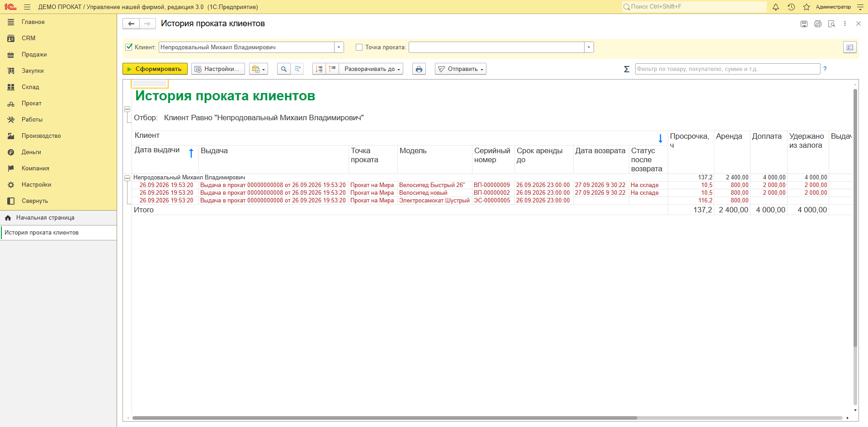Click the print preview icon in header

[831, 24]
